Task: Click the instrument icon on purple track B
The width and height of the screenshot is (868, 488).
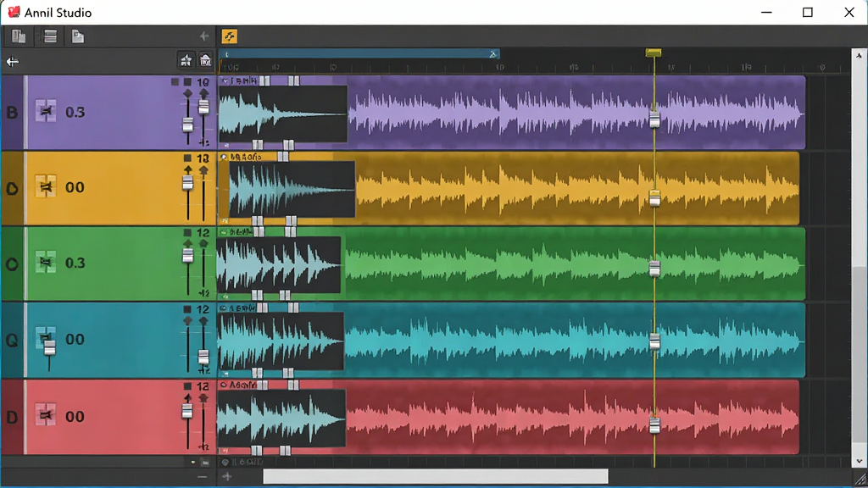Action: point(46,111)
